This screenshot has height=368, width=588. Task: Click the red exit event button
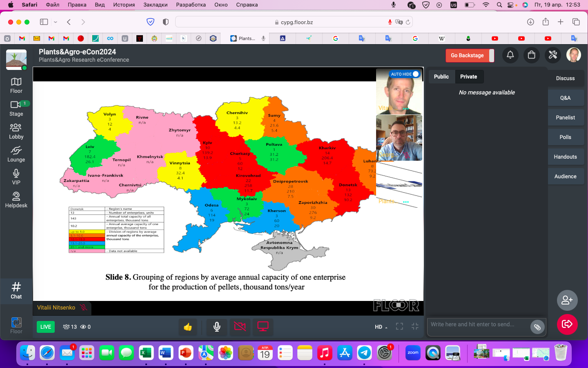pyautogui.click(x=567, y=324)
